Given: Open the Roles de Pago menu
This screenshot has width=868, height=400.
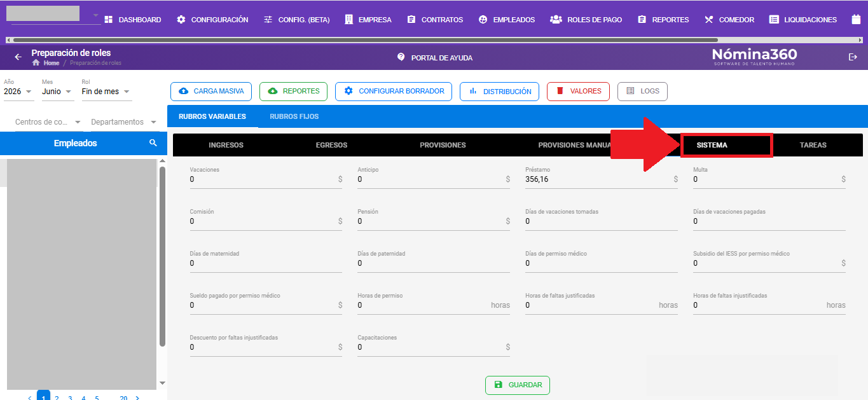Looking at the screenshot, I should pos(586,20).
